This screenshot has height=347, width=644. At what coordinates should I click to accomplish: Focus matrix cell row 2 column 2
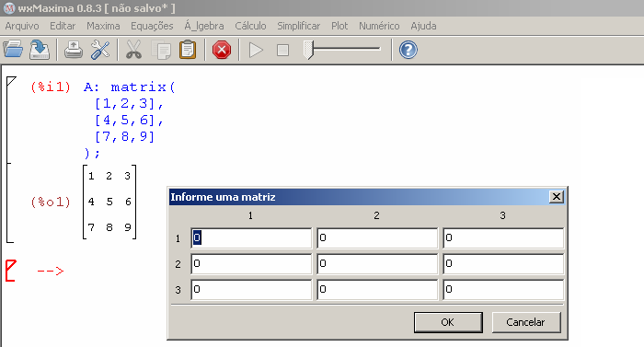point(377,263)
